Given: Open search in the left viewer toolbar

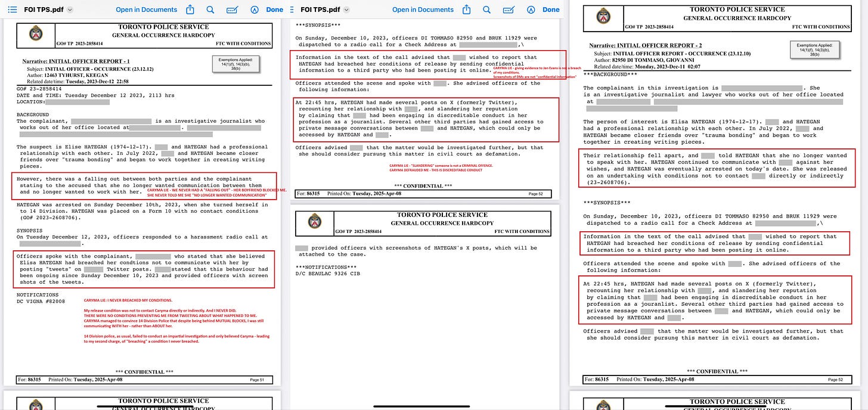Looking at the screenshot, I should point(210,10).
